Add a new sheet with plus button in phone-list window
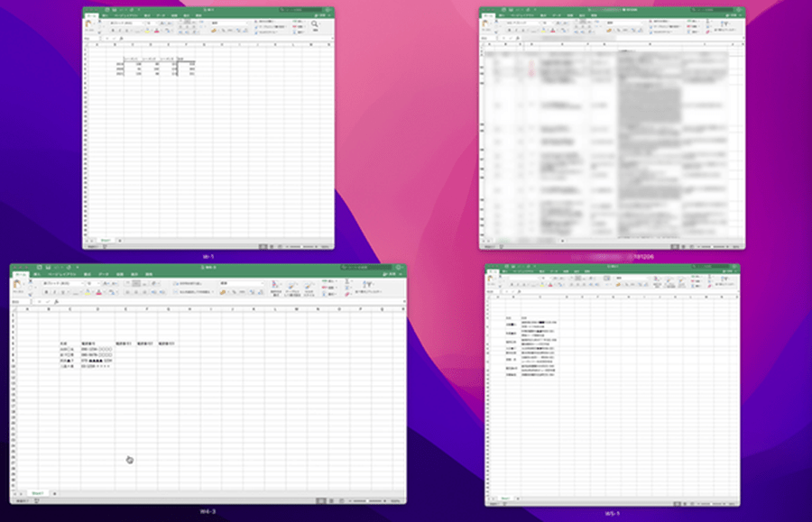812x522 pixels. 54,493
